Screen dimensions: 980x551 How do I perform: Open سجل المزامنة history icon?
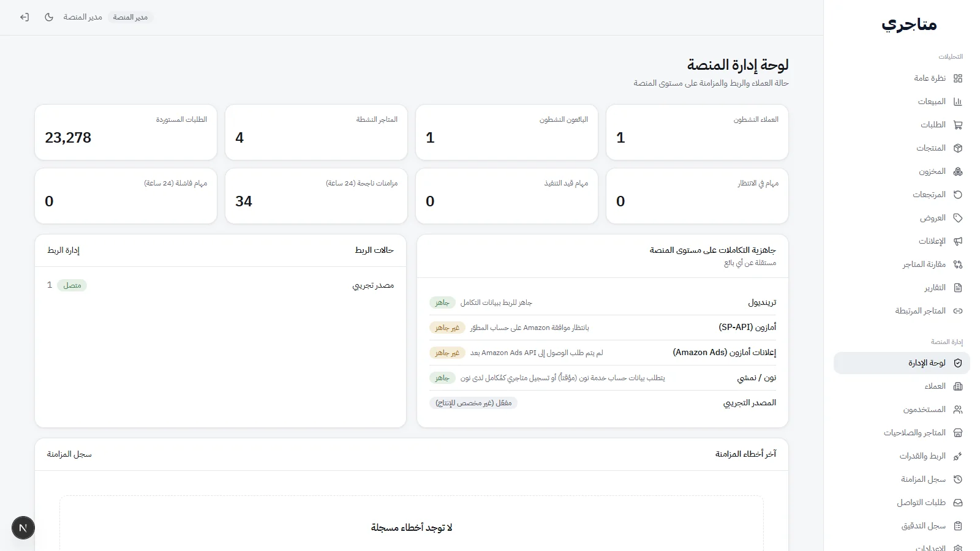(958, 479)
